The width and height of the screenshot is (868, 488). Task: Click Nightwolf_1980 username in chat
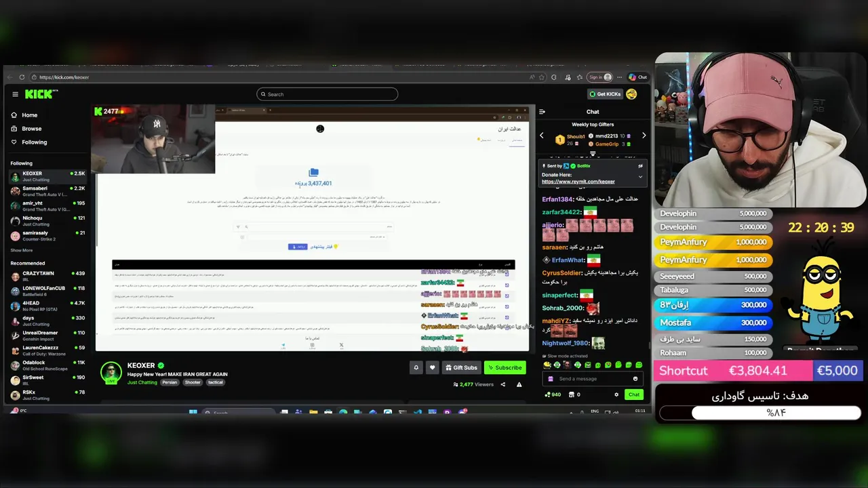(x=566, y=344)
